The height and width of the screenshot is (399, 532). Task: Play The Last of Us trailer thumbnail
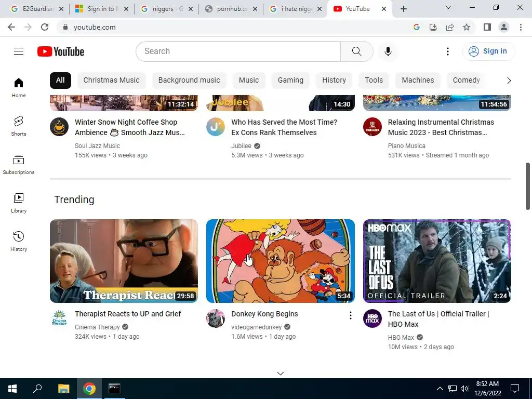[437, 261]
